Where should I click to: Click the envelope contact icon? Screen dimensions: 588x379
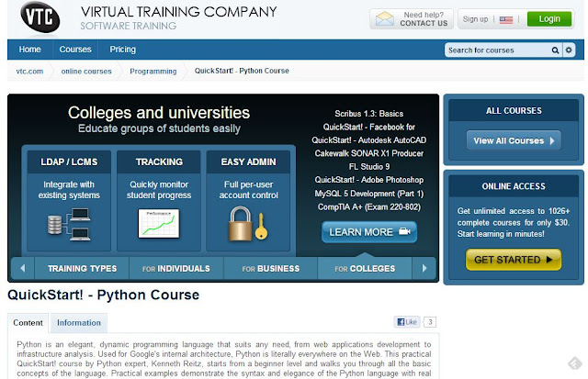[x=385, y=18]
